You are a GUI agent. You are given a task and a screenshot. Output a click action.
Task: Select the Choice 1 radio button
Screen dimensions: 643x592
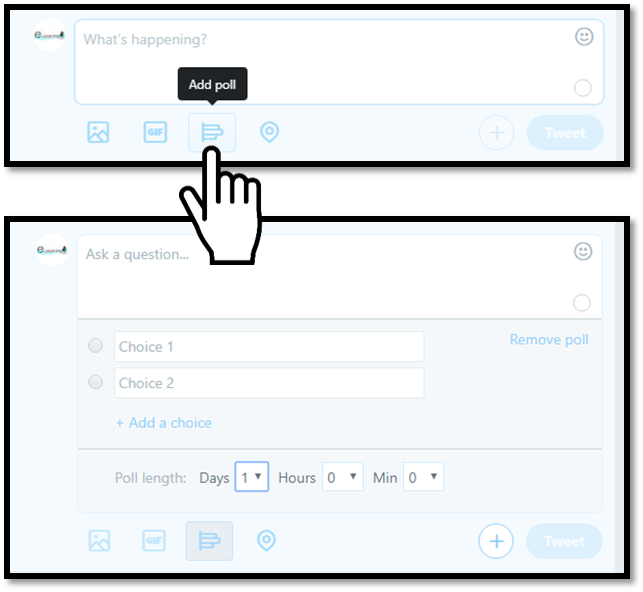pyautogui.click(x=96, y=346)
